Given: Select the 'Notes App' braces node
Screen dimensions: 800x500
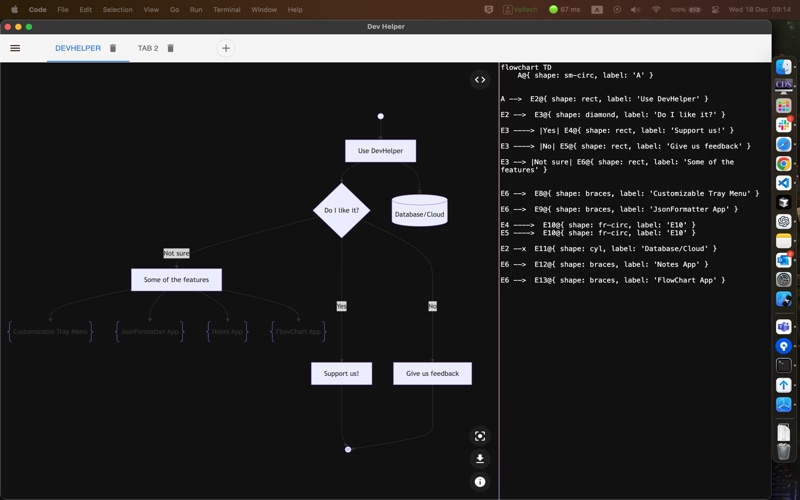Looking at the screenshot, I should [227, 331].
